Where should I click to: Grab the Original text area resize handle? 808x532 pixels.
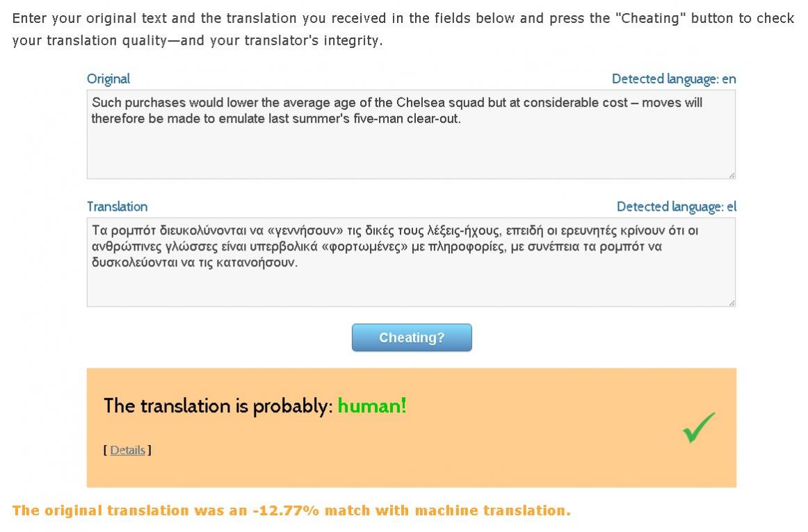[731, 175]
